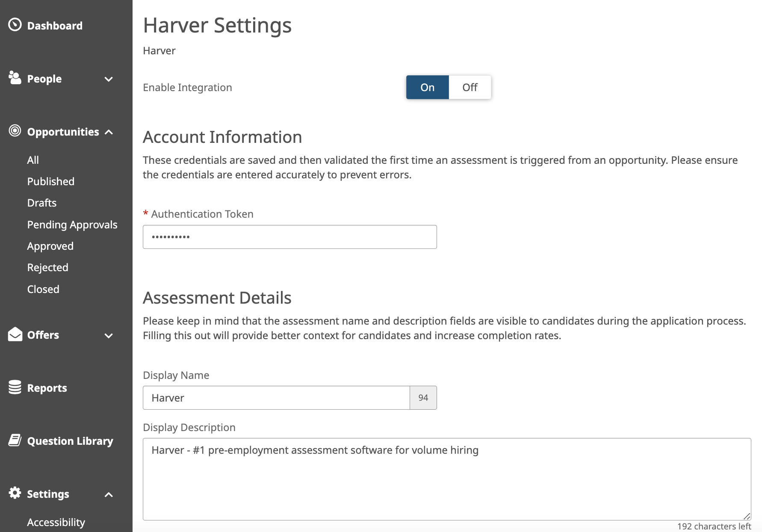Click the Harver Settings heading
The width and height of the screenshot is (762, 532).
[217, 25]
